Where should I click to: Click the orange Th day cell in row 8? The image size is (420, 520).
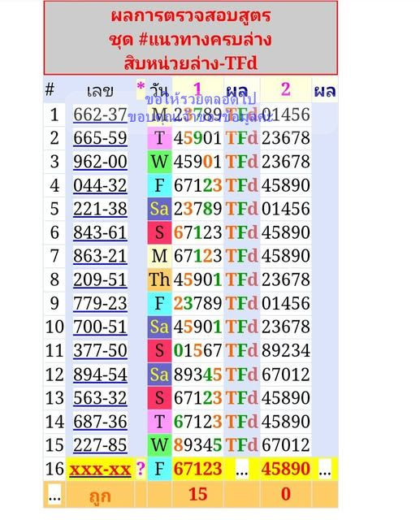pos(159,279)
